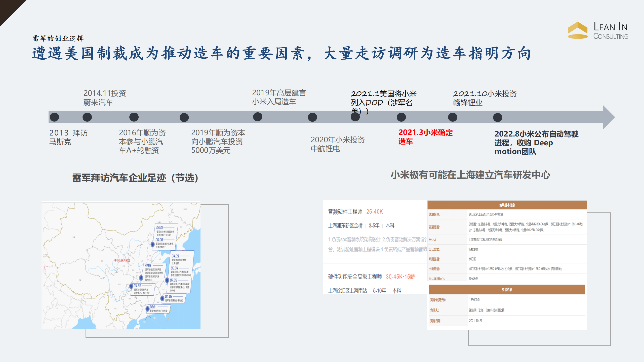Click the 交易结果 table header

tap(507, 290)
